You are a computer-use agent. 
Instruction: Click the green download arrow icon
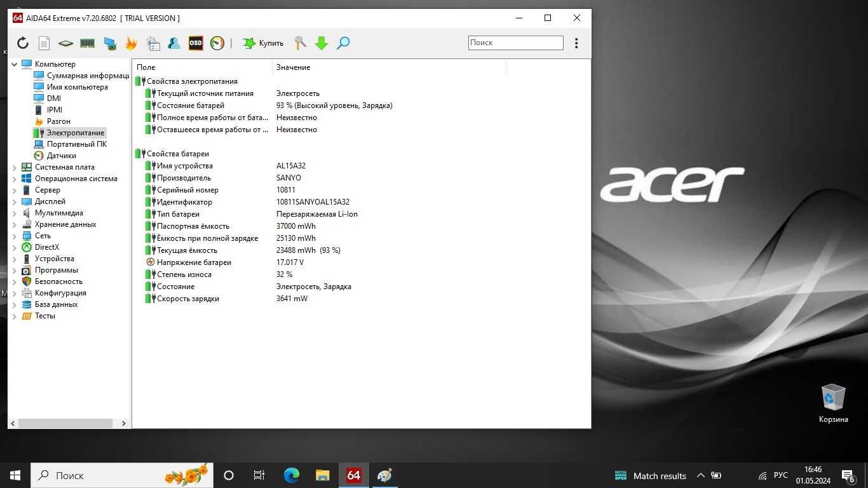click(x=322, y=43)
